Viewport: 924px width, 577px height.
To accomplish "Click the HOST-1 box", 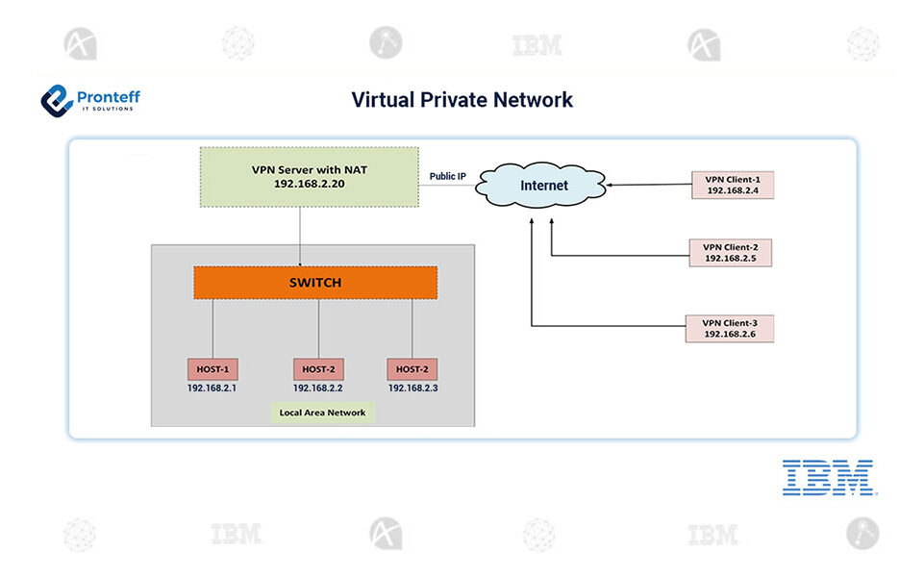I will point(212,368).
